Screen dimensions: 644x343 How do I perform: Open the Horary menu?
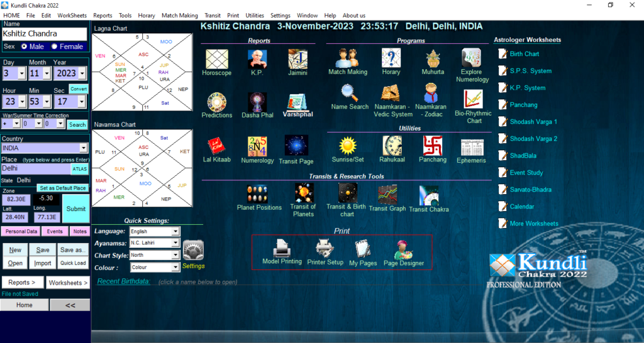pos(146,15)
